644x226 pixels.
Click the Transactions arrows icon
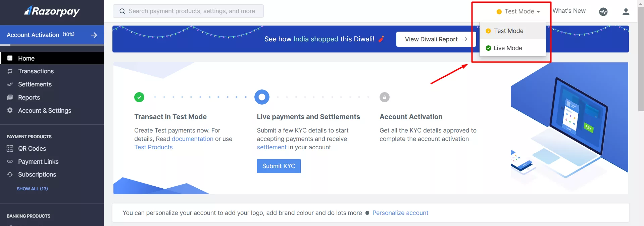tap(10, 71)
